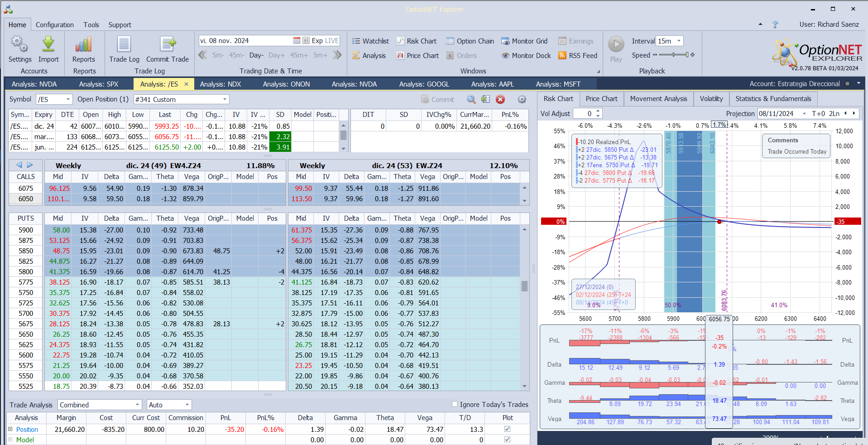
Task: Enable Ignore Today's Trades checkbox
Action: (455, 404)
